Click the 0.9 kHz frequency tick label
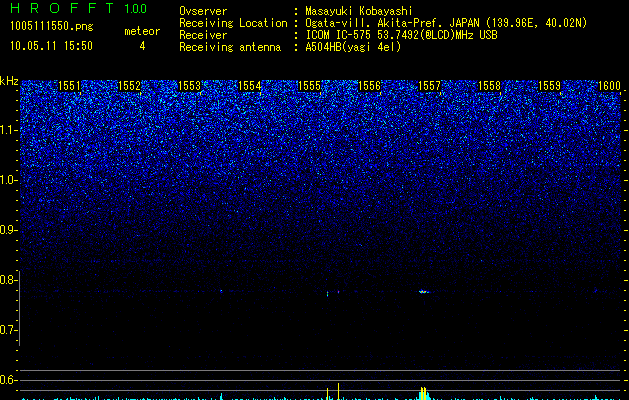Image resolution: width=629 pixels, height=400 pixels. coord(8,230)
